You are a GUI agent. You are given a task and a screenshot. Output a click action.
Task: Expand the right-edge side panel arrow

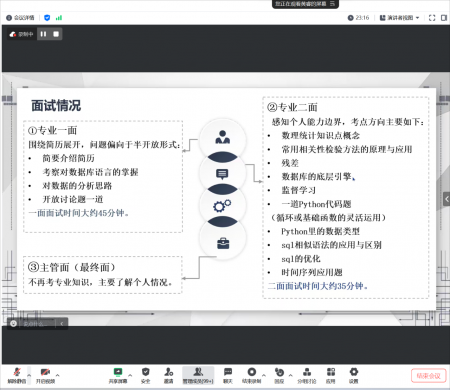(x=447, y=199)
